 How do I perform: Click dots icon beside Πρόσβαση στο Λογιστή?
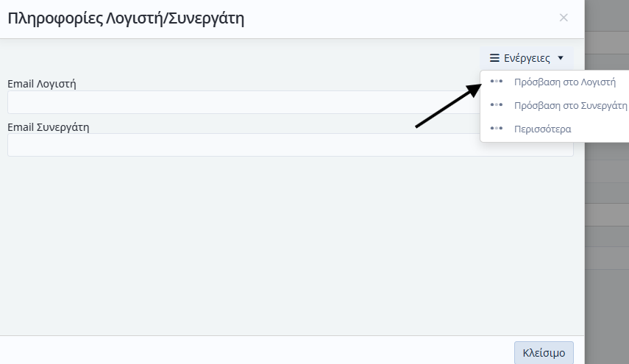point(497,82)
